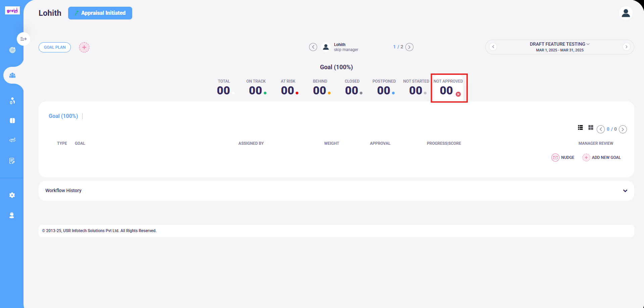Screen dimensions: 644x308
Task: Select the team people icon in sidebar
Action: pyautogui.click(x=12, y=75)
